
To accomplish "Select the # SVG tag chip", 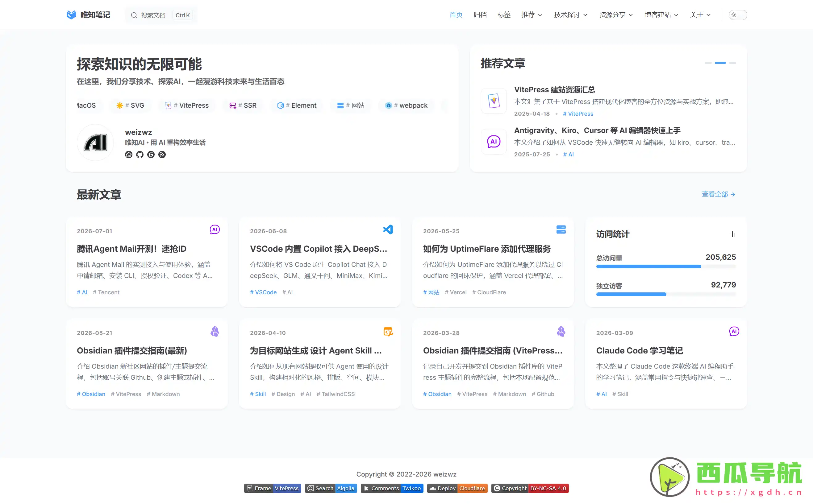I will [130, 105].
